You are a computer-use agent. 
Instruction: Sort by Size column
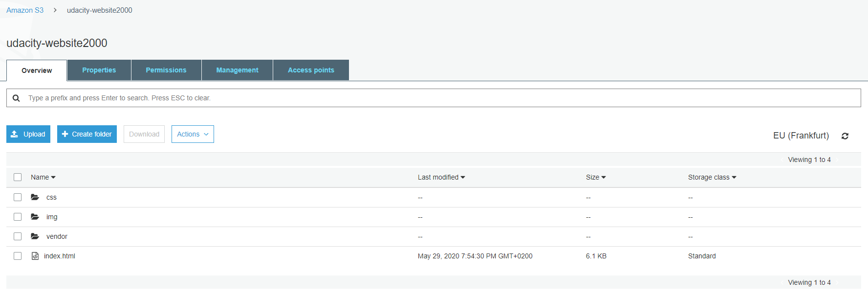coord(596,177)
